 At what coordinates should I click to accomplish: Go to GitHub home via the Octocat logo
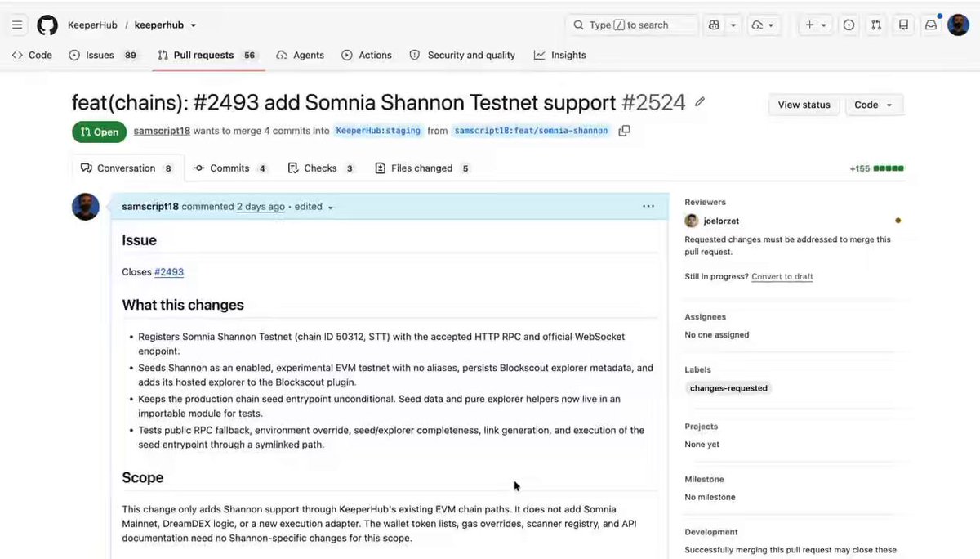coord(47,25)
